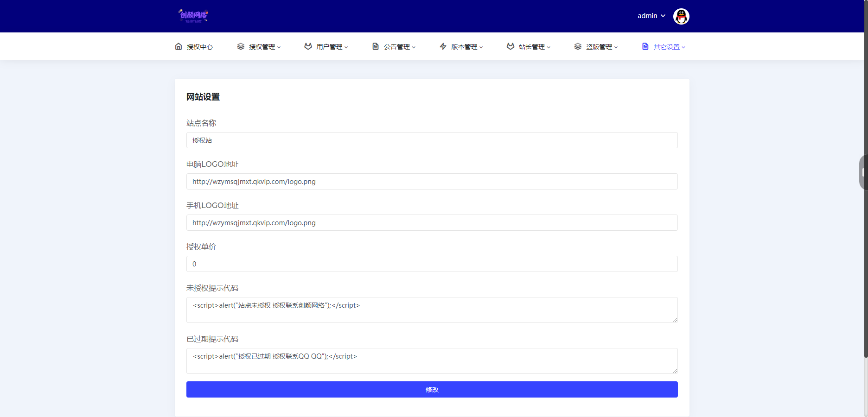Click the lightning icon beside 版本管理
The width and height of the screenshot is (868, 417).
click(443, 46)
